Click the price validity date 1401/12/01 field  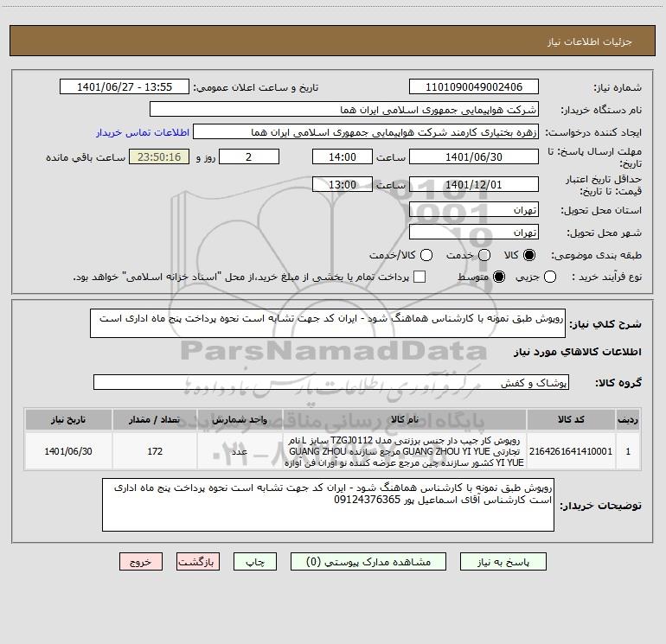pyautogui.click(x=474, y=184)
